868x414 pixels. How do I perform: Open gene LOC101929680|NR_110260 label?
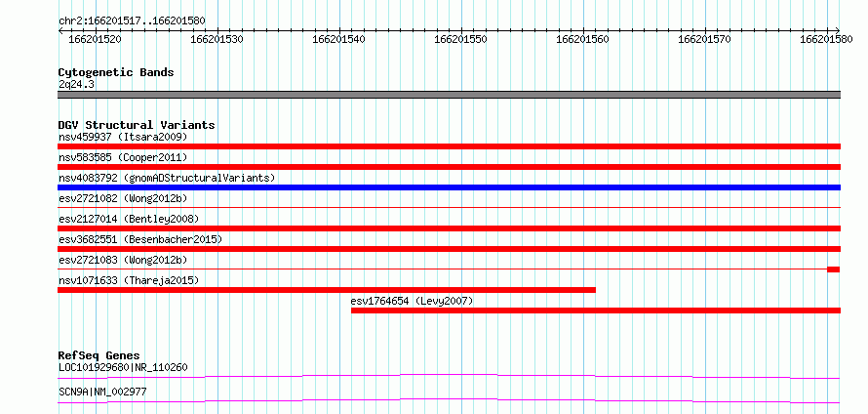123,367
